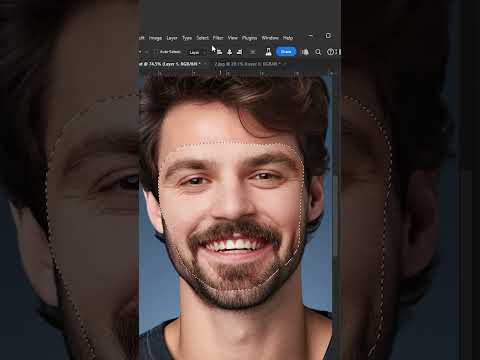Open the Window menu
480x360 pixels.
tap(270, 38)
